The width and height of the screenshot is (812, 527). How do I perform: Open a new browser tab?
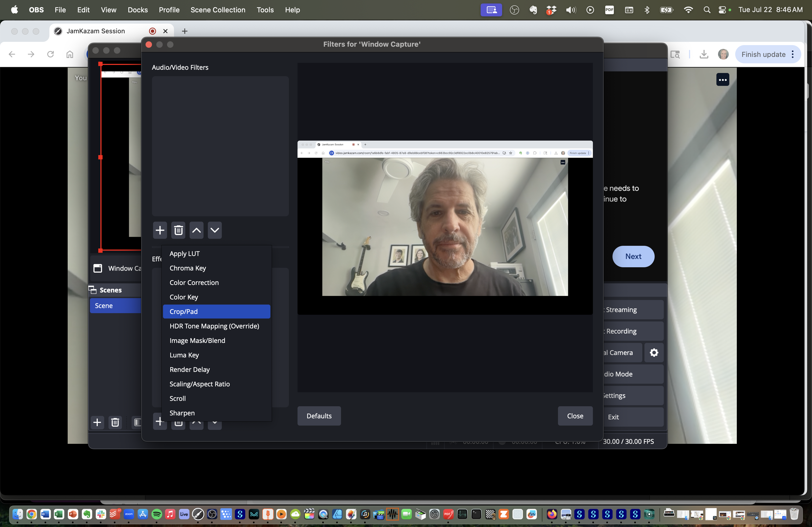point(184,31)
